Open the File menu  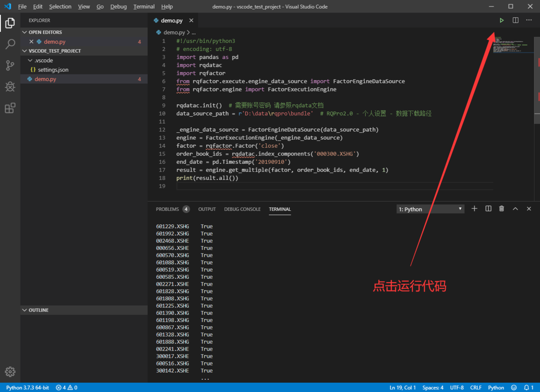(22, 7)
